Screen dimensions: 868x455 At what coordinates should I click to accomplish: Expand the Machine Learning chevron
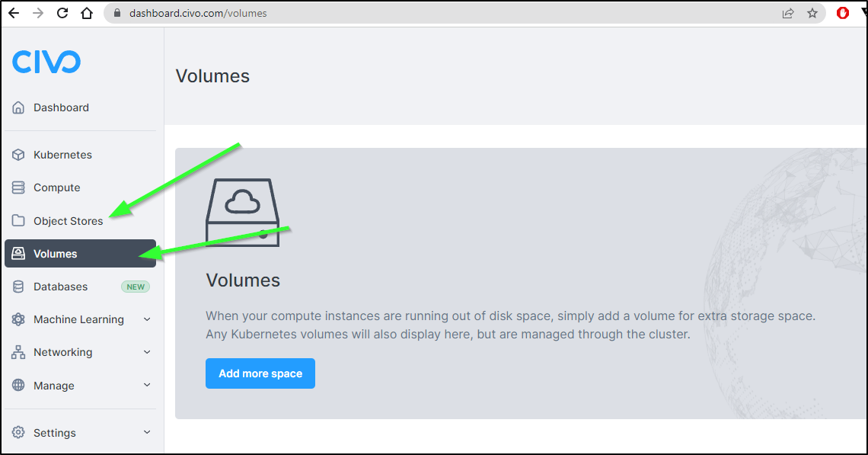pos(147,319)
